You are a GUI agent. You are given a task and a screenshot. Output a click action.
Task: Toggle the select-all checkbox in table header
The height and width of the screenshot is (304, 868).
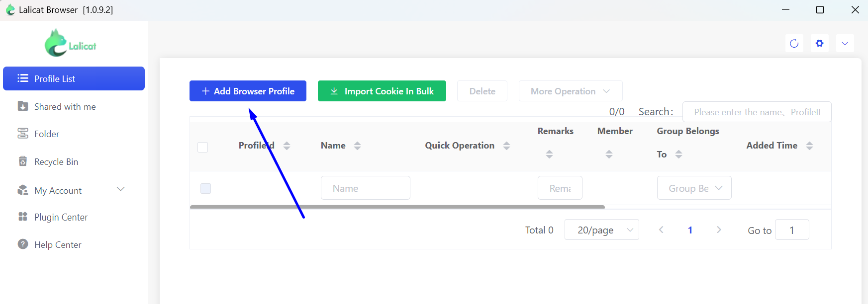click(203, 147)
